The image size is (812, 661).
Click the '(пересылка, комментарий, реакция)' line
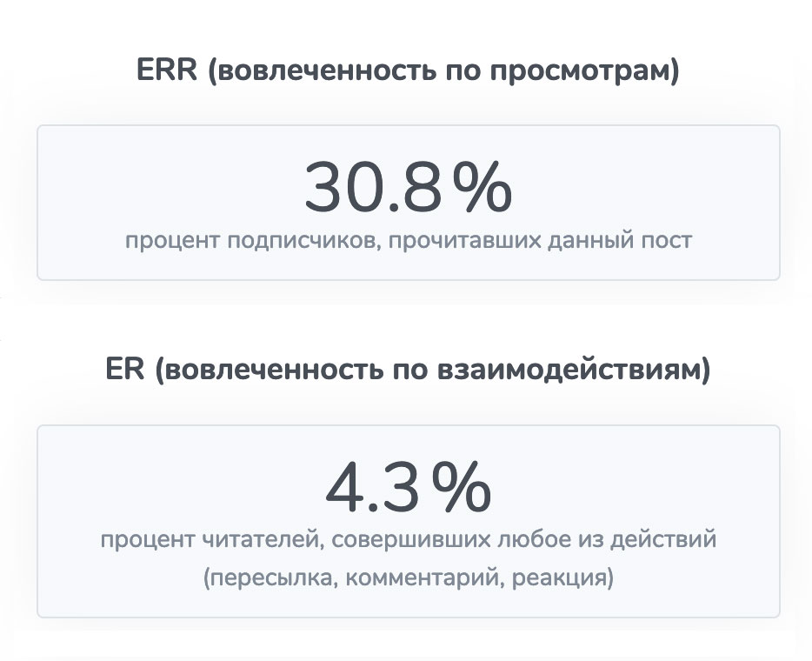[408, 578]
